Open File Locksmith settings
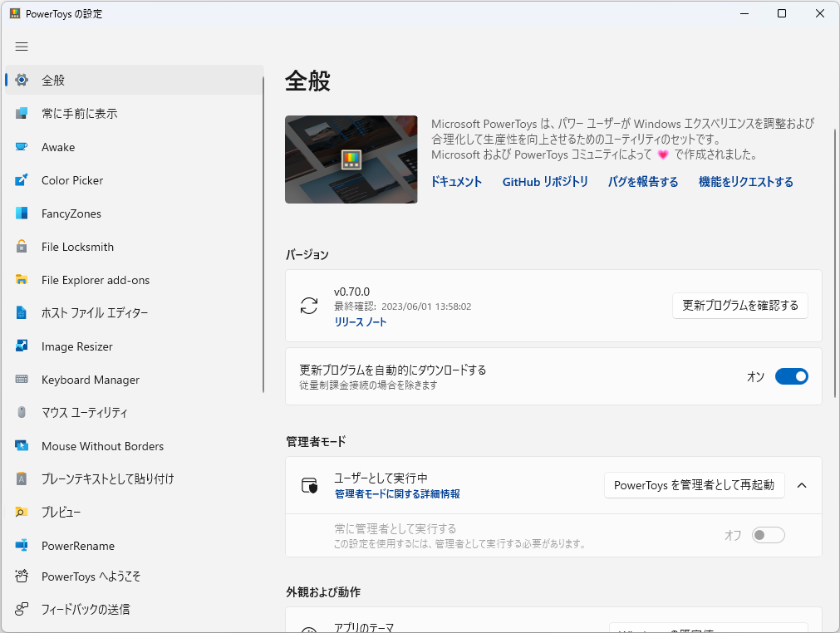This screenshot has width=840, height=633. (x=79, y=247)
